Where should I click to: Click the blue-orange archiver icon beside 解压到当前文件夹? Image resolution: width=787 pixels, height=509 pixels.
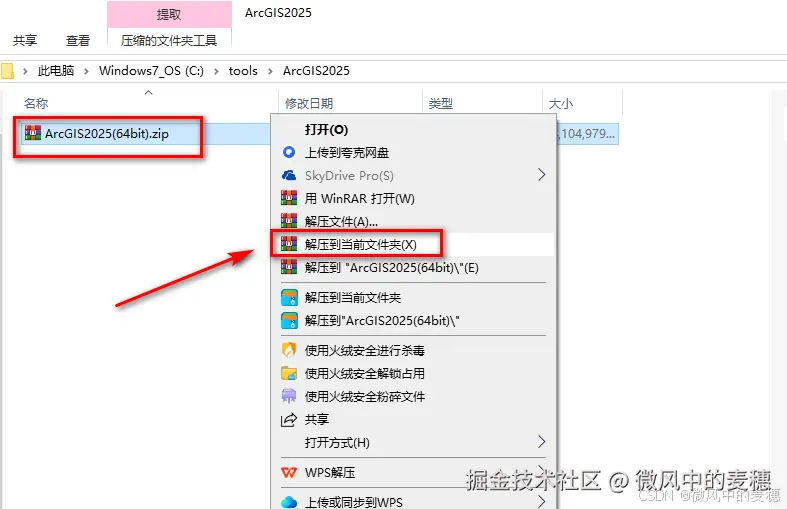[289, 298]
